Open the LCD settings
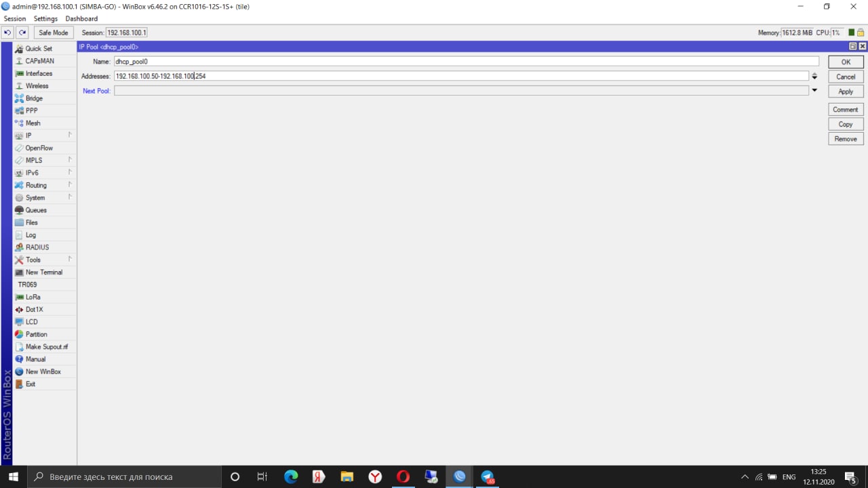 [x=45, y=322]
